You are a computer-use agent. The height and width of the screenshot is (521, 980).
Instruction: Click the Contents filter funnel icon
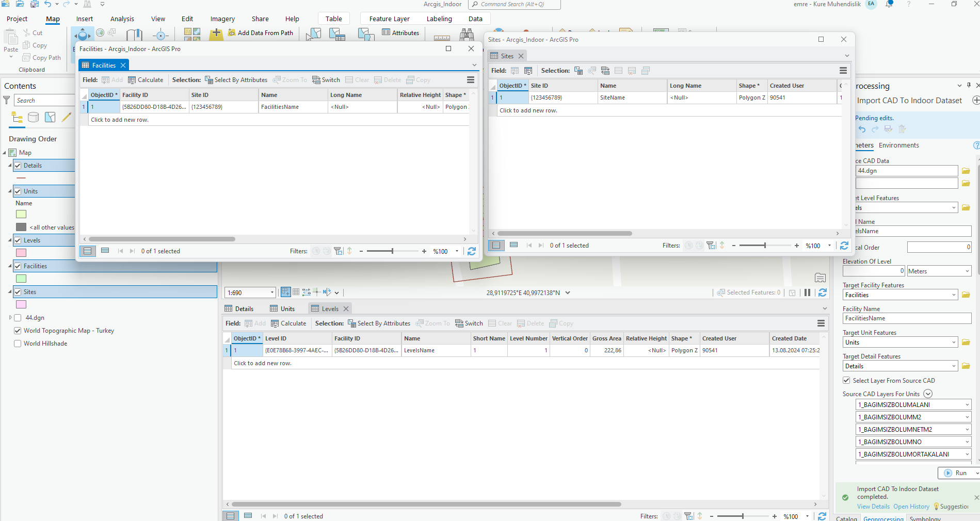[x=7, y=100]
